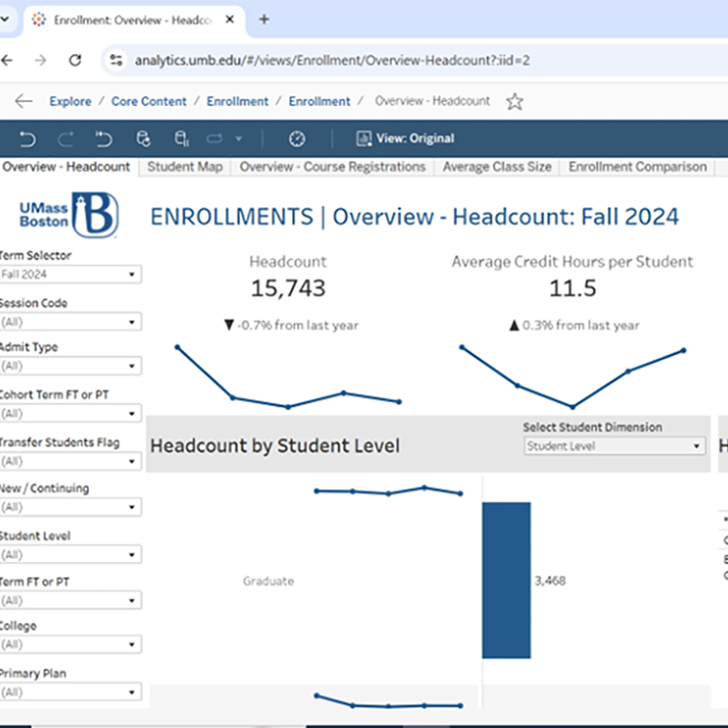Click the back arrow next to Explore breadcrumb
This screenshot has width=728, height=728.
point(23,101)
